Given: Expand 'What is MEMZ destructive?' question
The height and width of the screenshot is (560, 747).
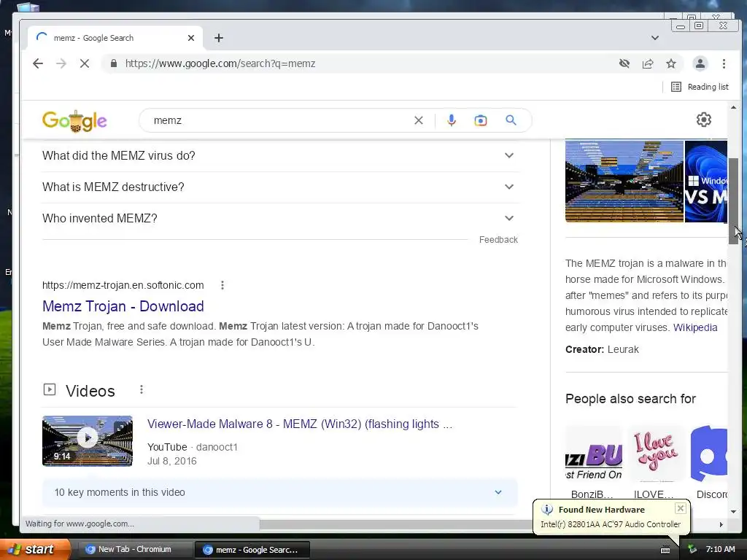Looking at the screenshot, I should pos(280,187).
